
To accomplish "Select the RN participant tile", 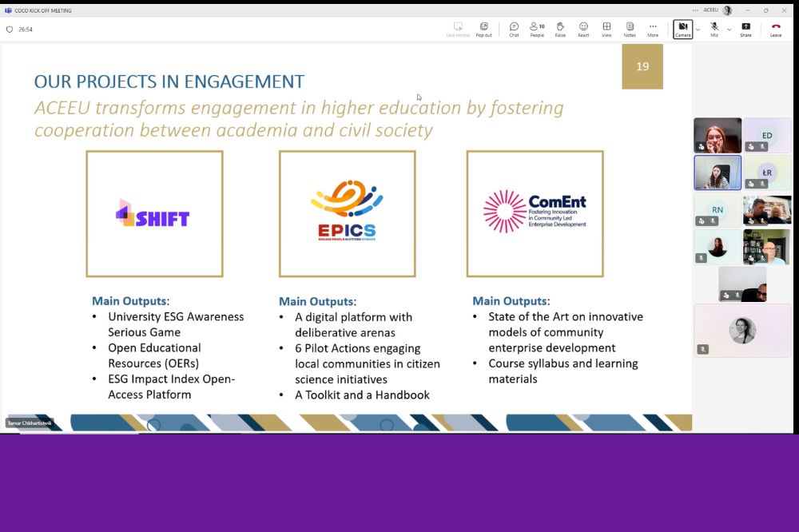I will point(718,210).
